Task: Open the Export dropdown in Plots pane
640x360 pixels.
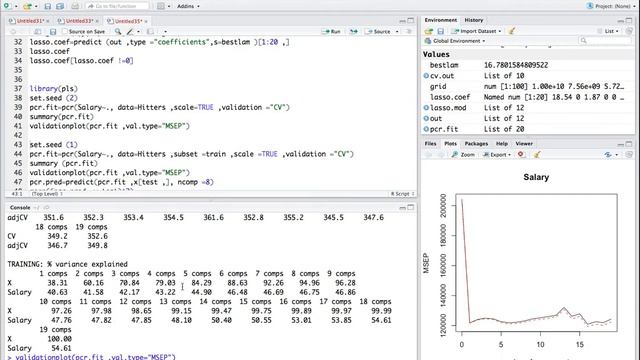Action: 497,155
